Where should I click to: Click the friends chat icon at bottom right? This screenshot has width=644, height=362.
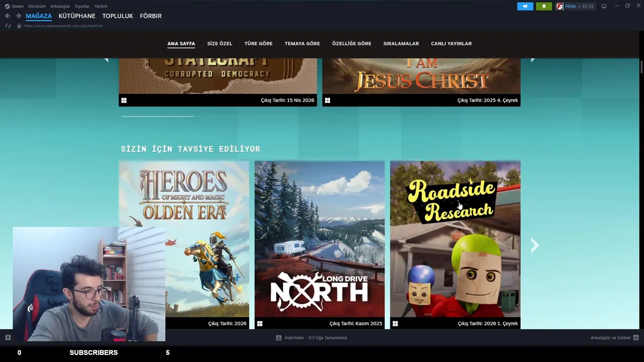pos(636,337)
